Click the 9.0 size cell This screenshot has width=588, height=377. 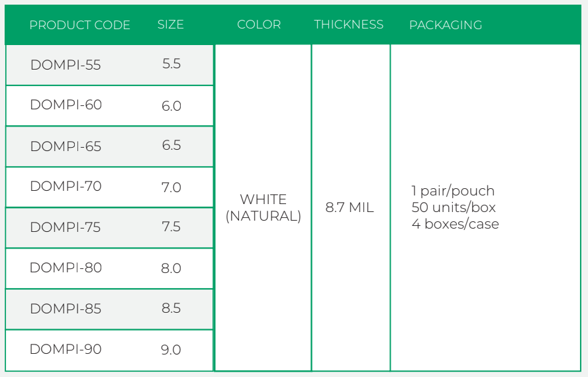pos(171,350)
